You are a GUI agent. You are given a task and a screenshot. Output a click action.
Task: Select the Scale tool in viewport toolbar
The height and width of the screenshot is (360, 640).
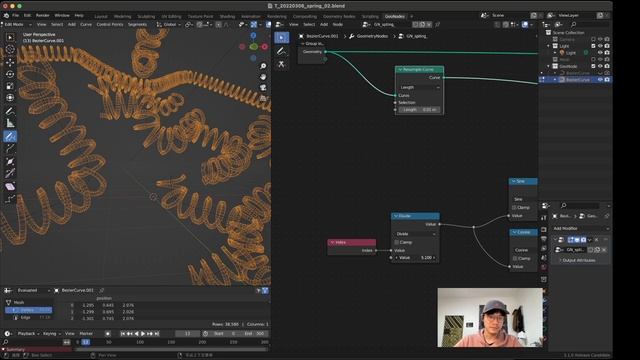(x=10, y=86)
